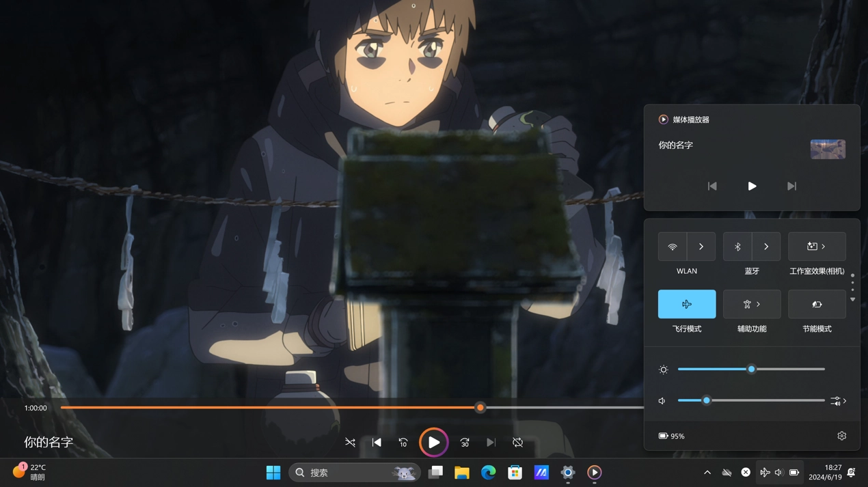
Task: Open Microsoft Edge from the taskbar
Action: click(488, 473)
